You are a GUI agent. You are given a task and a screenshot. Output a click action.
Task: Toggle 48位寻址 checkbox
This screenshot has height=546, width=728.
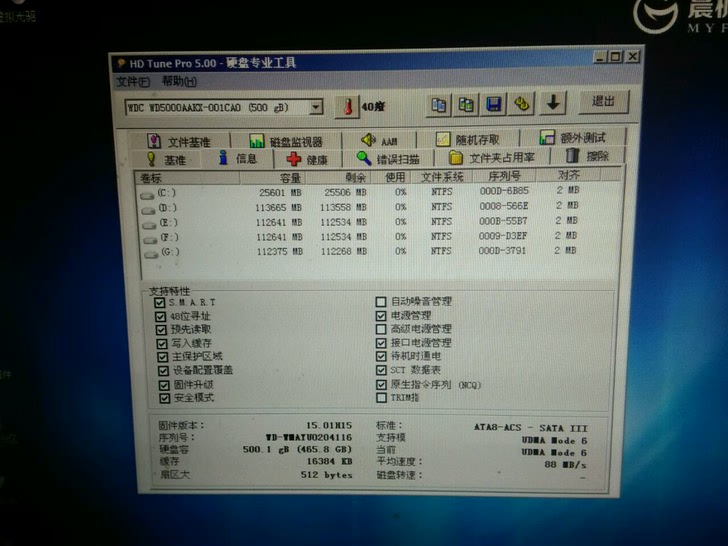[x=161, y=317]
